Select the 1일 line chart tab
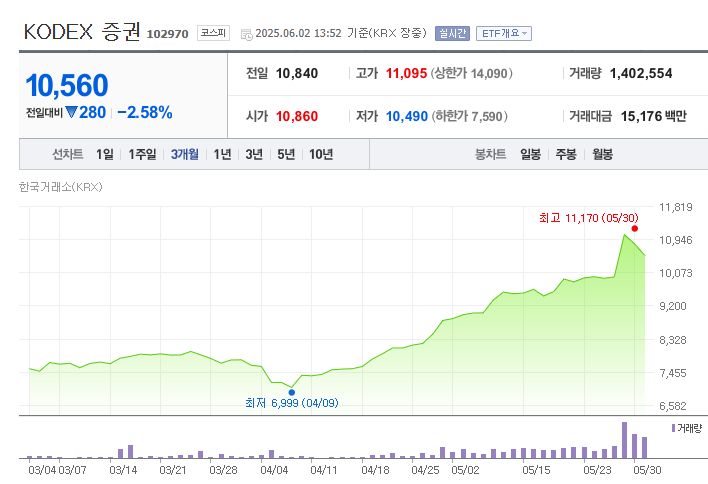708x484 pixels. [105, 154]
